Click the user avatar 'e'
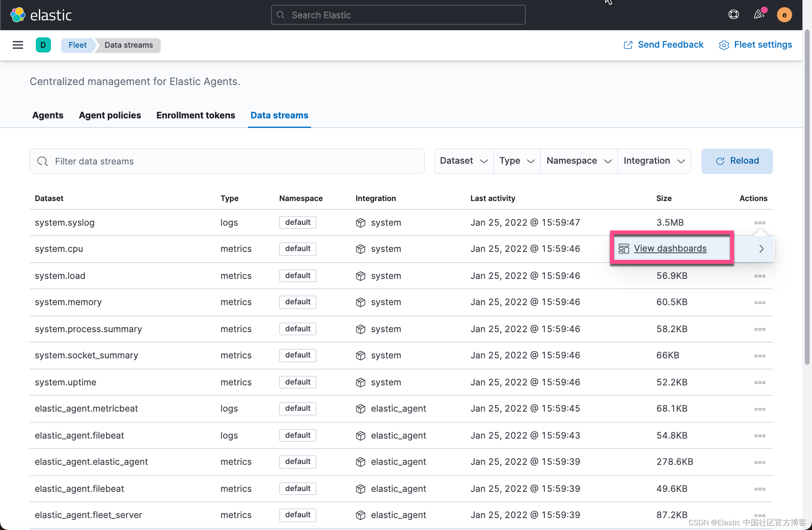Viewport: 812px width, 530px height. (x=784, y=15)
